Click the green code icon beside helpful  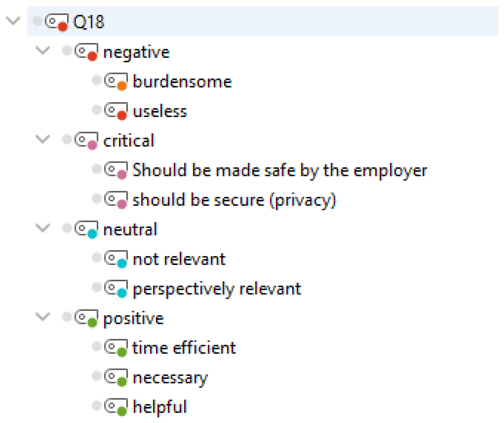116,407
